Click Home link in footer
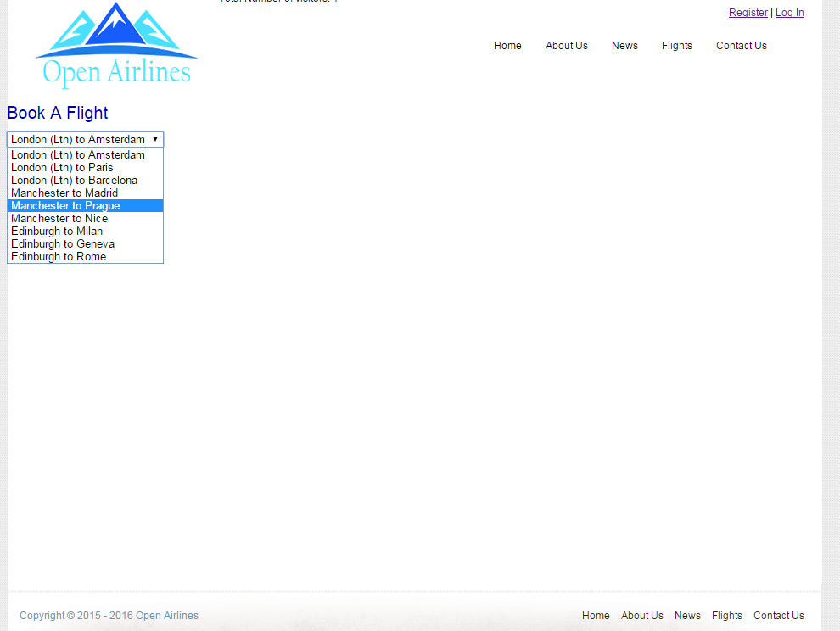 (x=596, y=616)
